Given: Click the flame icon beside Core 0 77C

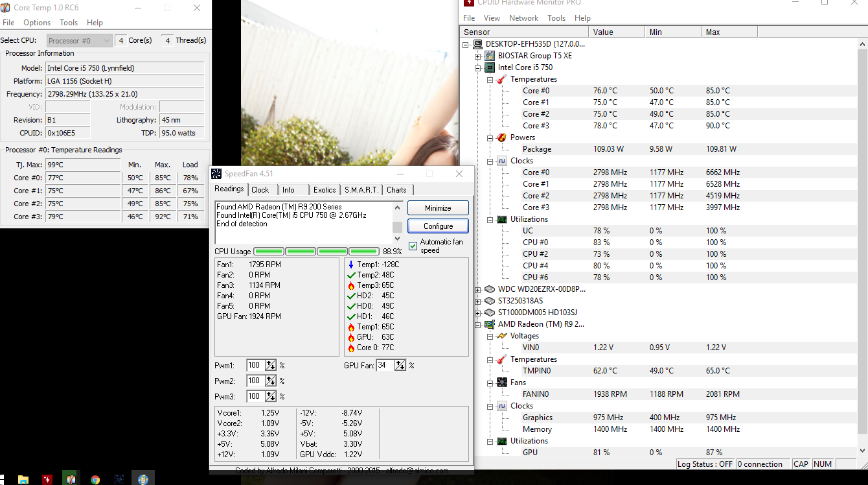Looking at the screenshot, I should click(351, 348).
